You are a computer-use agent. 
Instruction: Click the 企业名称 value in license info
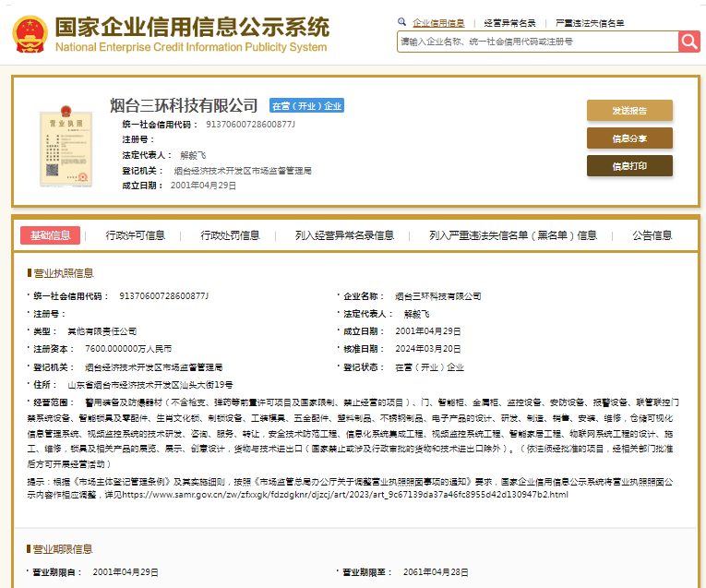tap(438, 296)
